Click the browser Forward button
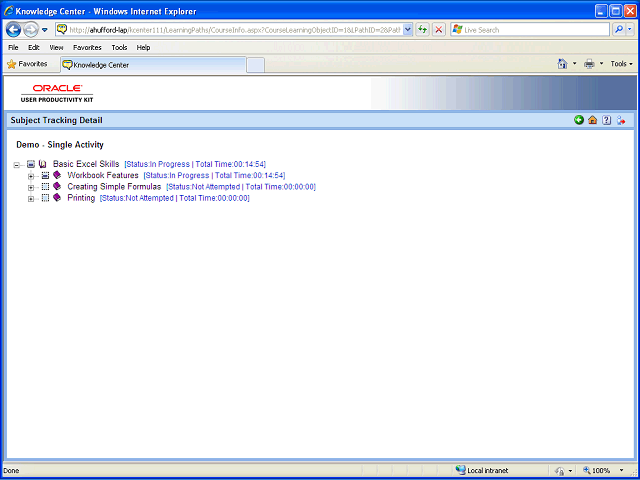Screen dimensions: 640x480 point(31,29)
